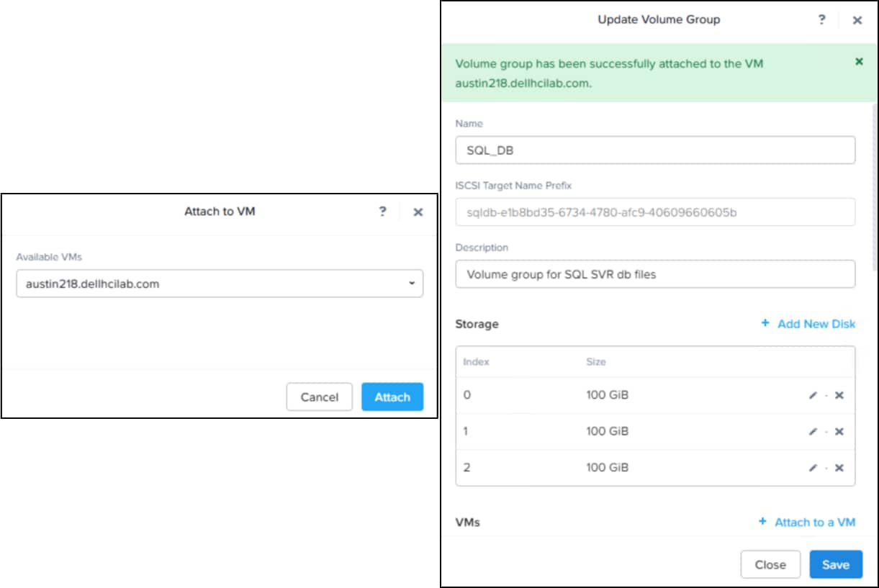Click the Name field containing SQL_DB

pos(655,150)
